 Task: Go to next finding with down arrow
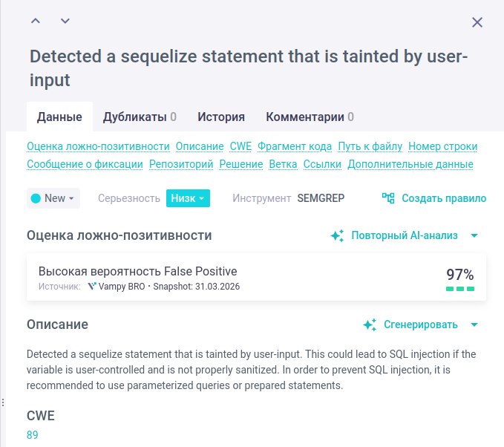point(65,21)
